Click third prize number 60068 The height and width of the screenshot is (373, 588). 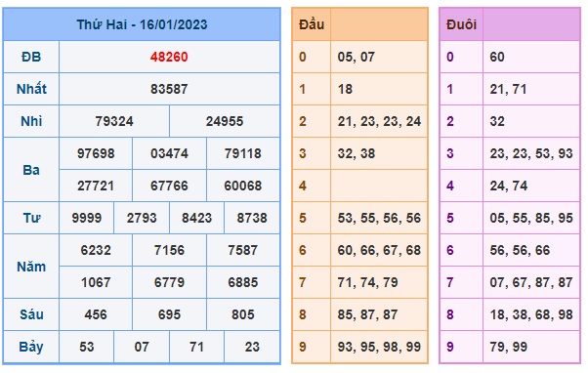click(x=242, y=186)
